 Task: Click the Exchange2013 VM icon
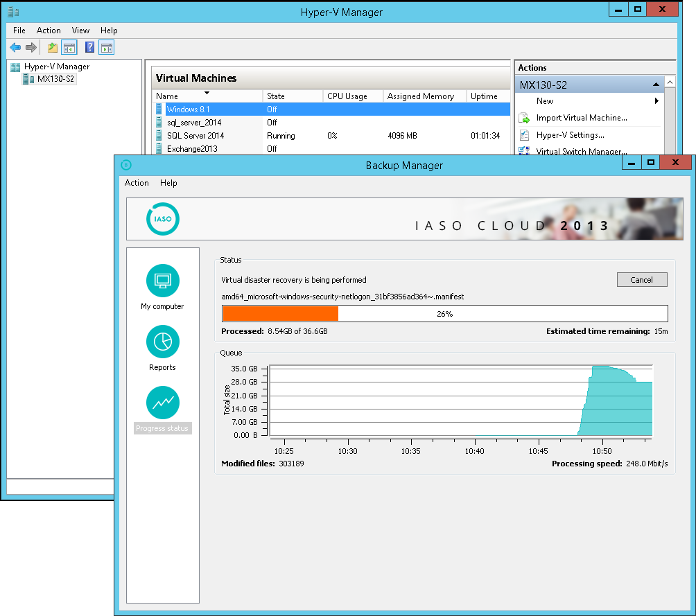tap(159, 149)
